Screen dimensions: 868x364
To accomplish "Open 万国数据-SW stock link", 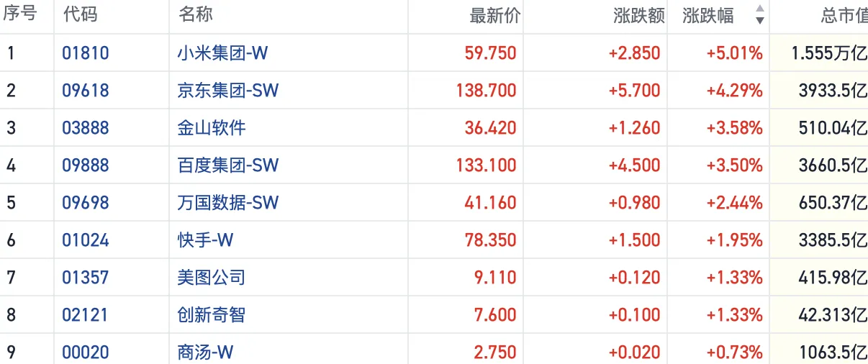I will click(x=227, y=203).
